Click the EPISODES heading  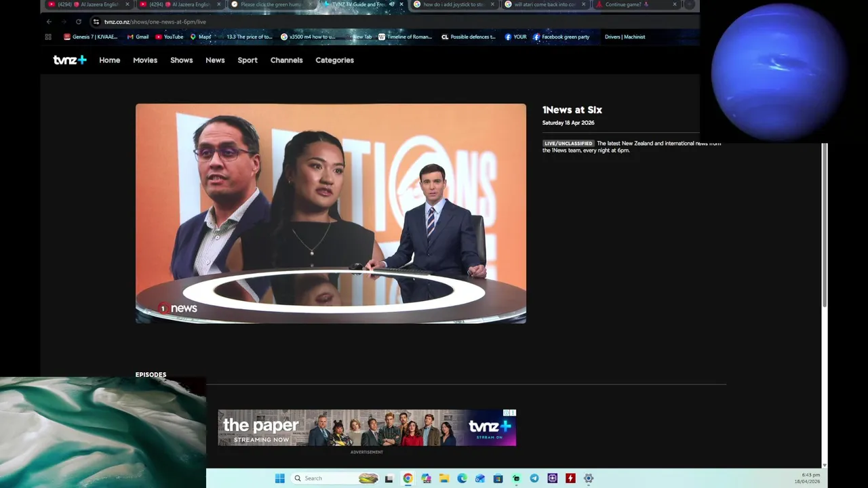(x=151, y=375)
